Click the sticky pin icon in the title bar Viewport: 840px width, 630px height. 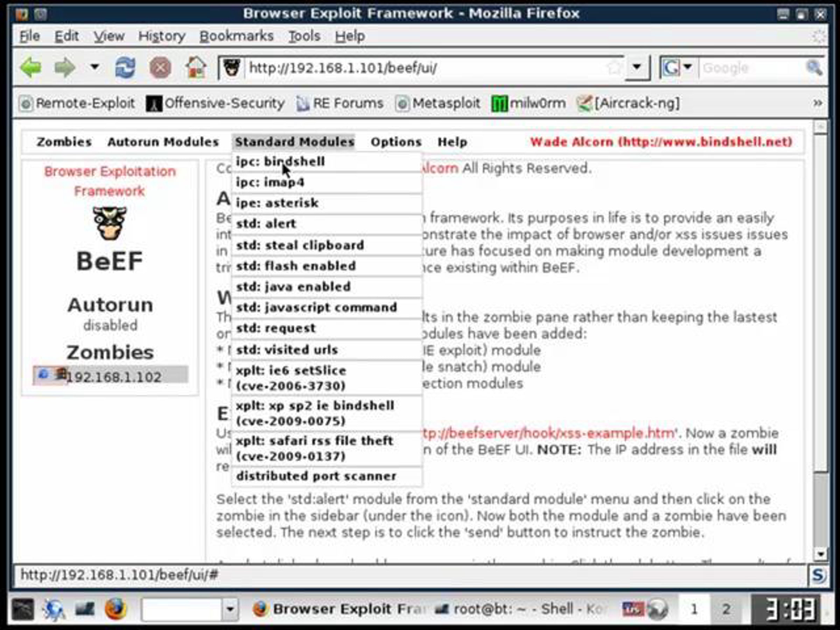tap(41, 14)
